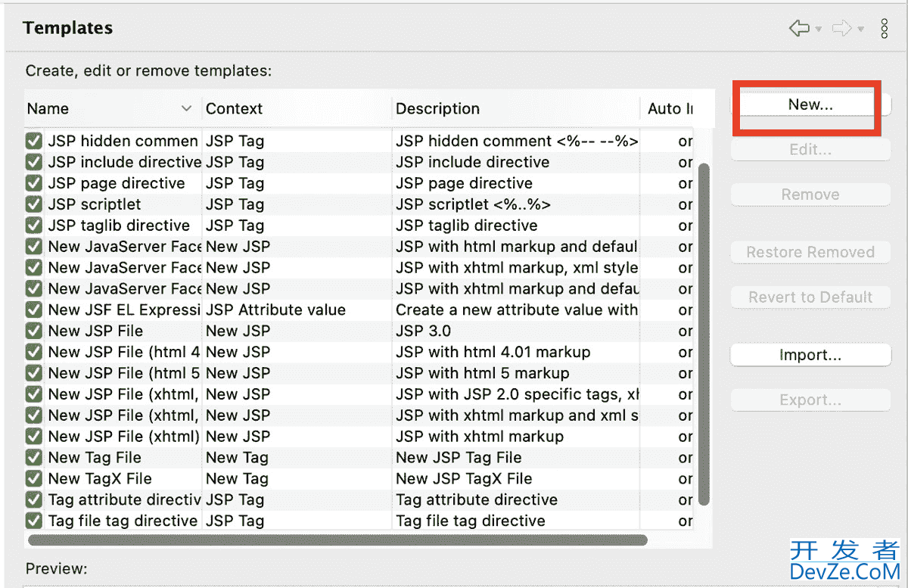Disable the JSP page directive template
Screen dimensions: 908x588
pyautogui.click(x=34, y=183)
